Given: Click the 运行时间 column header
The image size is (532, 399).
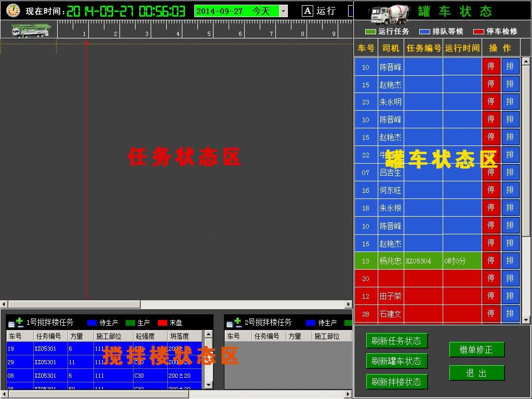Looking at the screenshot, I should (462, 48).
